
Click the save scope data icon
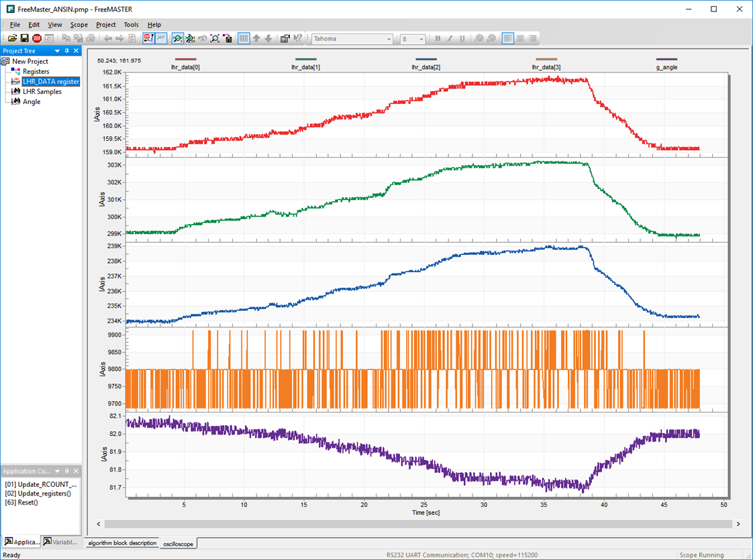pyautogui.click(x=228, y=38)
